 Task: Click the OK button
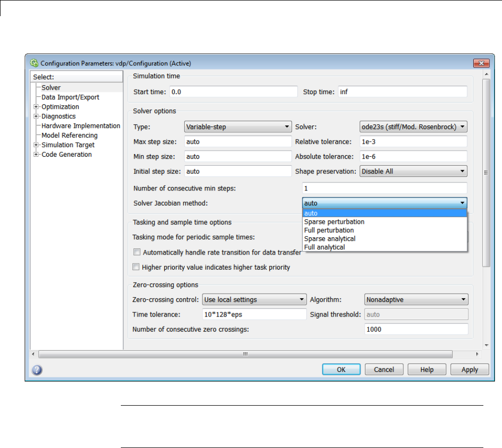[341, 369]
